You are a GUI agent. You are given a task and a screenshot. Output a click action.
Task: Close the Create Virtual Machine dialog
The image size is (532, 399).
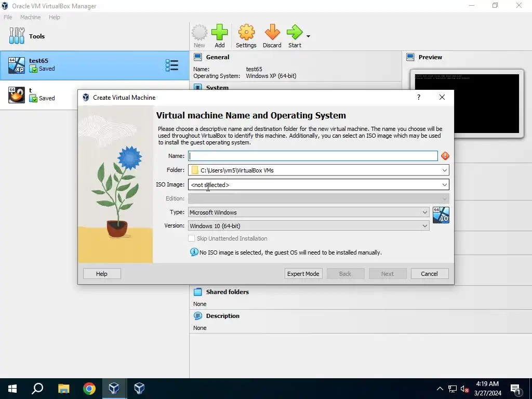pos(442,97)
